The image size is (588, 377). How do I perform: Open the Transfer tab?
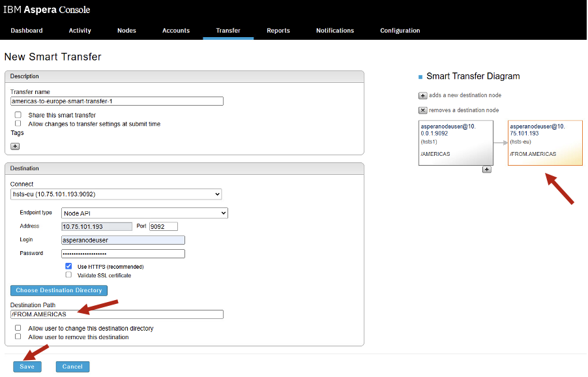point(228,31)
